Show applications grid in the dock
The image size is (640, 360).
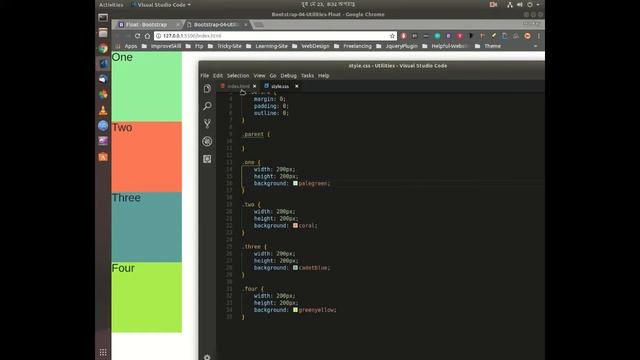(103, 352)
